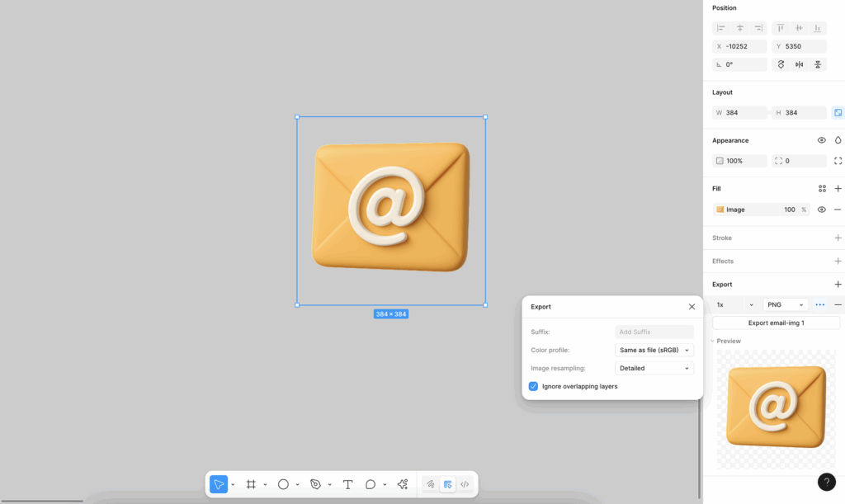Toggle Image fill visibility eye
Screen dimensions: 845x504
pyautogui.click(x=821, y=210)
